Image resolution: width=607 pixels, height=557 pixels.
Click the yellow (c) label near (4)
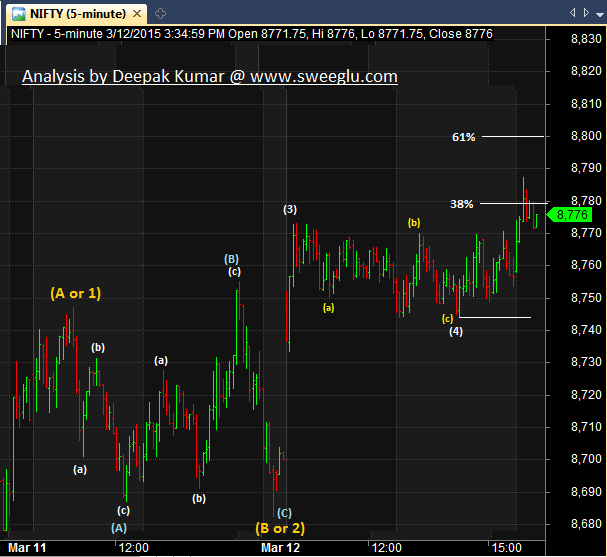pyautogui.click(x=448, y=319)
